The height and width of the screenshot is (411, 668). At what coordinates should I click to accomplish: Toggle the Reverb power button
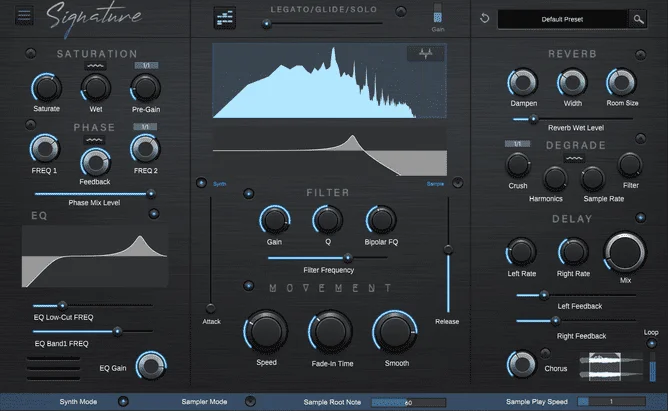(640, 55)
